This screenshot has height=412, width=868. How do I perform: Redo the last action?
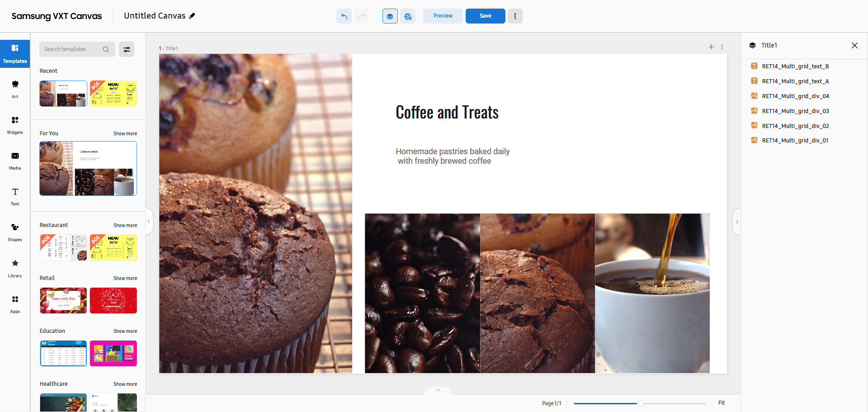[362, 16]
